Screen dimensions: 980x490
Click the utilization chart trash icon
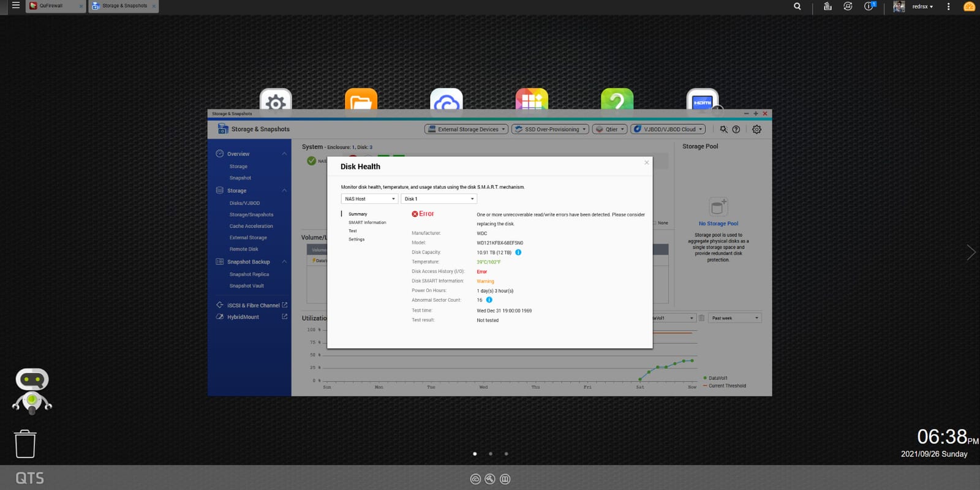[702, 318]
